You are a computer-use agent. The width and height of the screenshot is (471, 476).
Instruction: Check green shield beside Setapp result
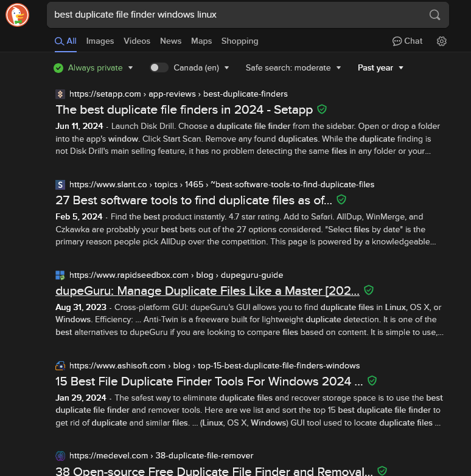[x=322, y=109]
